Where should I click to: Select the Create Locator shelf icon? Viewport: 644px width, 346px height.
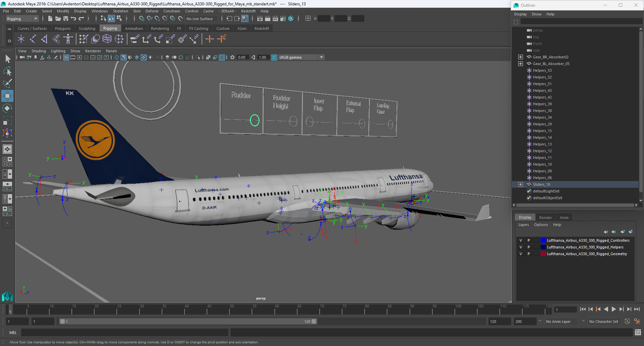coord(21,39)
